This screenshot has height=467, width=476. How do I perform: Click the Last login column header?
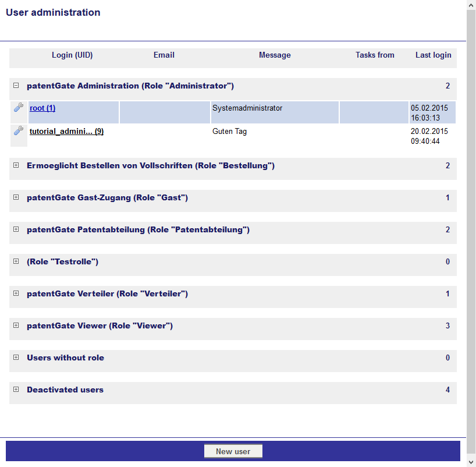433,55
